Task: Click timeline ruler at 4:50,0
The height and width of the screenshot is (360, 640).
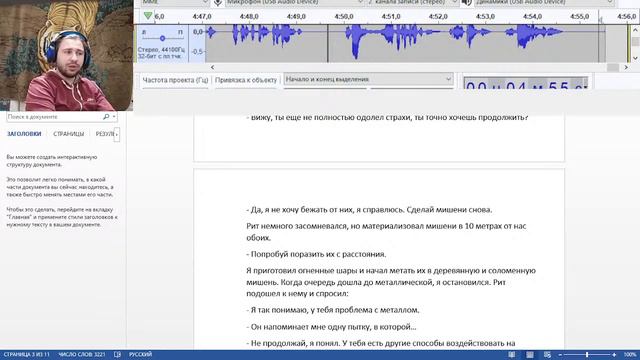Action: point(344,16)
